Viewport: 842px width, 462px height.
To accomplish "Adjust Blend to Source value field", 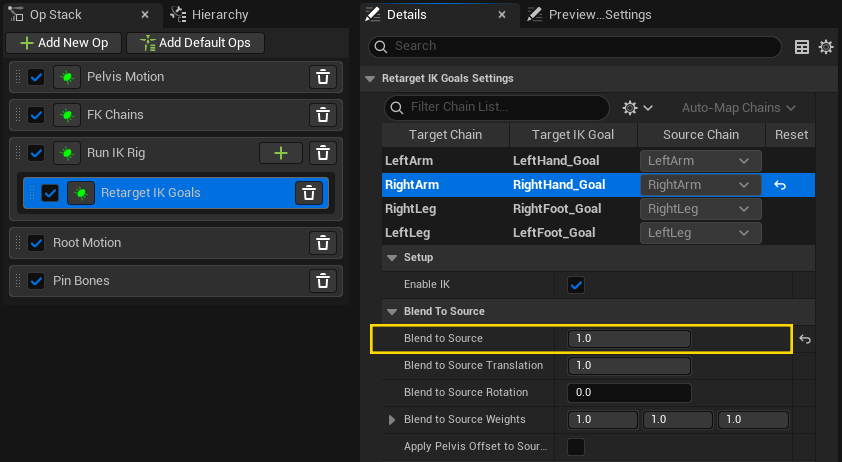I will tap(629, 339).
